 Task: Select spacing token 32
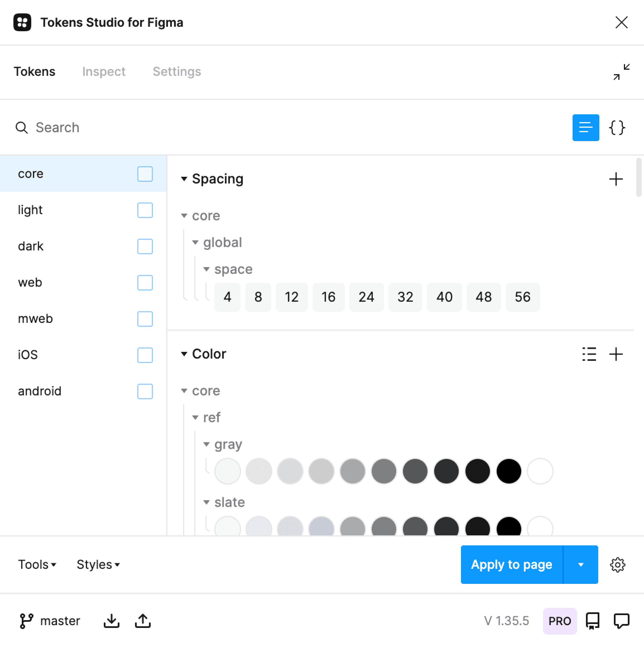pos(405,298)
